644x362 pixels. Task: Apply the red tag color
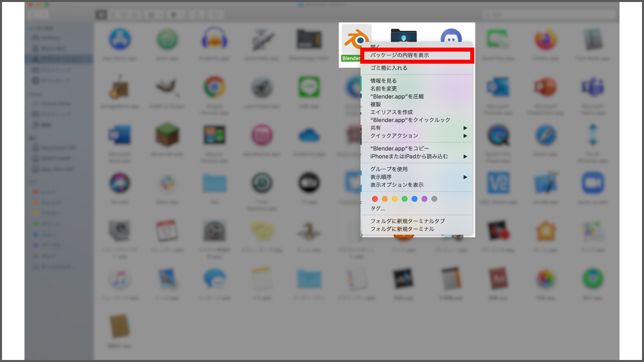coord(375,199)
